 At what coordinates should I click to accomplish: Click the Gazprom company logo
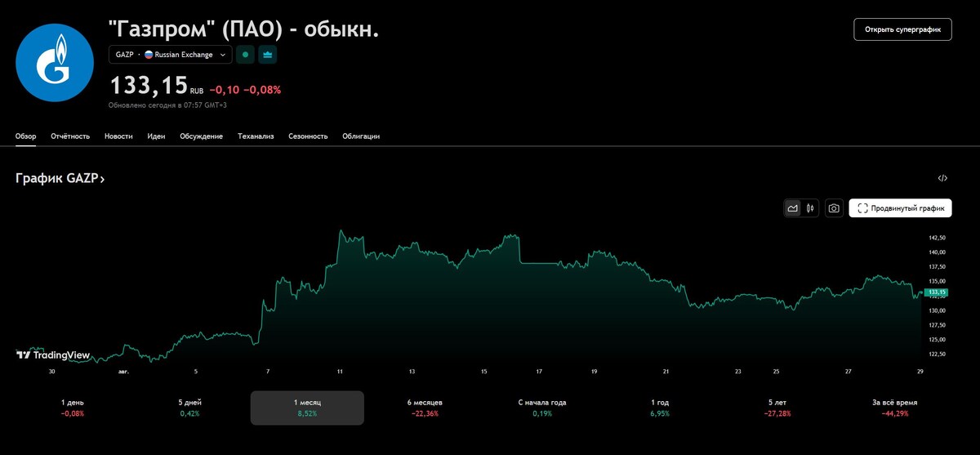pyautogui.click(x=55, y=63)
